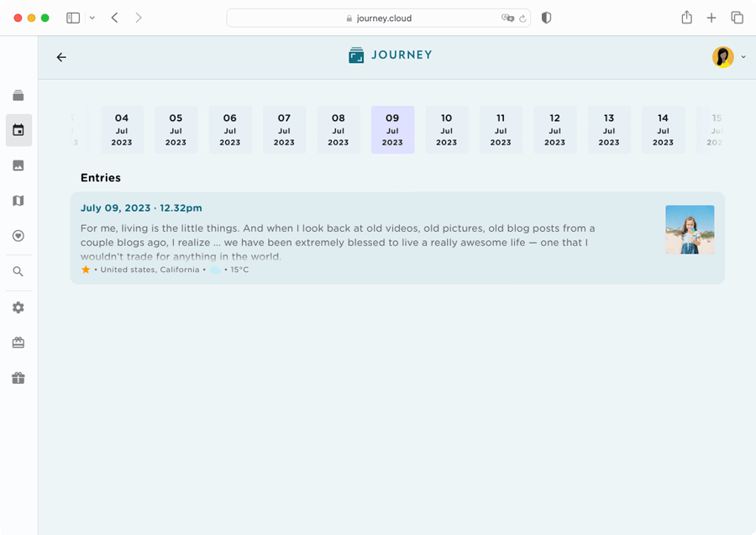Open Journey settings with the gear icon
Viewport: 756px width, 535px height.
click(18, 307)
